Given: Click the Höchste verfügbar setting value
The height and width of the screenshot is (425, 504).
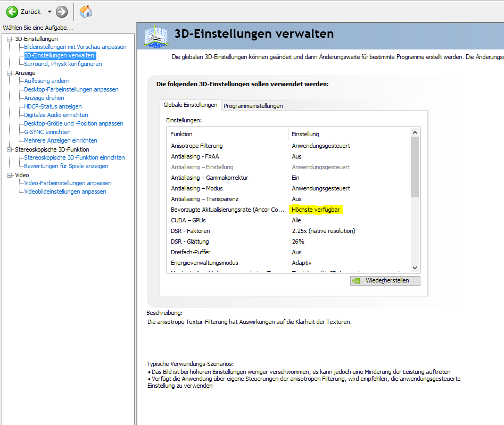Looking at the screenshot, I should [316, 210].
